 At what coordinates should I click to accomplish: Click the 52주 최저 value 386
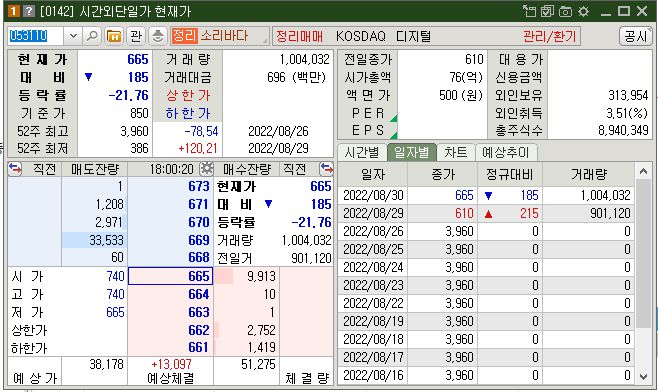tap(139, 148)
